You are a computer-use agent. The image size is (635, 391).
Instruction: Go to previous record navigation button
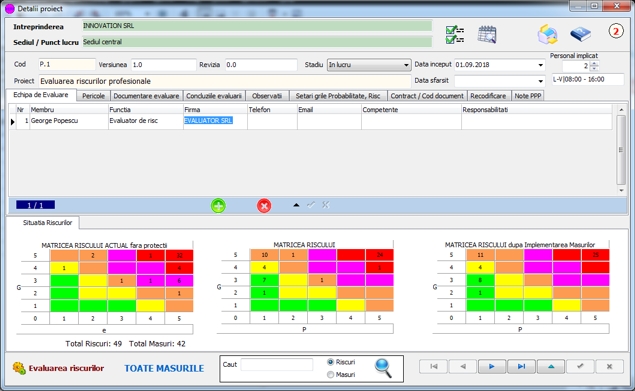(463, 366)
